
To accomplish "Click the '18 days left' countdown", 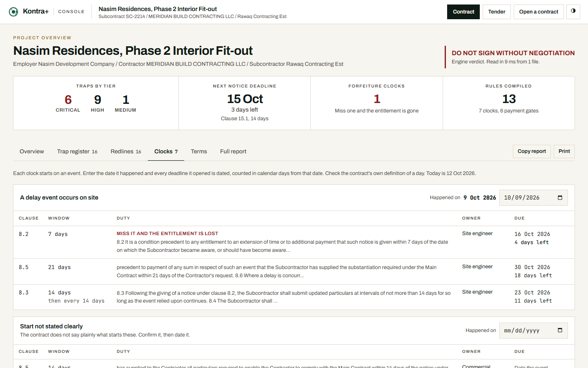I will pyautogui.click(x=533, y=276).
